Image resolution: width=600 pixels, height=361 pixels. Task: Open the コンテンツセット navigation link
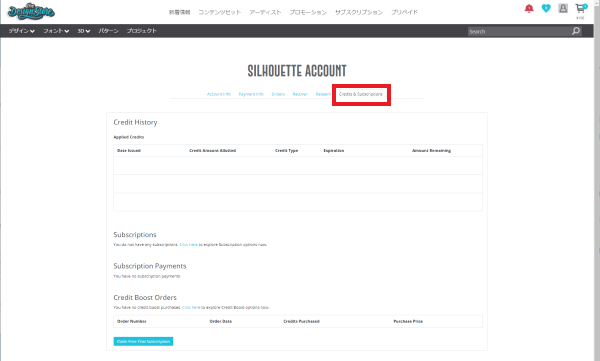point(220,12)
